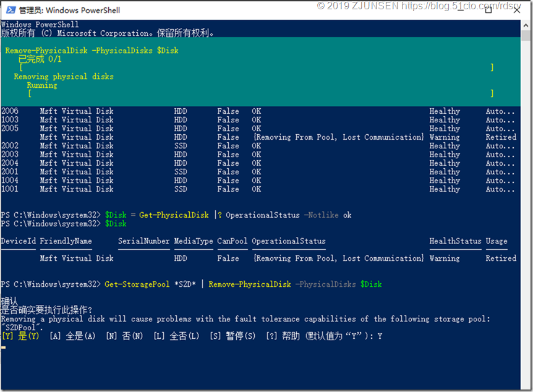Click 'Get-PhysicalDisk' in the command line
This screenshot has width=533, height=392.
[174, 215]
